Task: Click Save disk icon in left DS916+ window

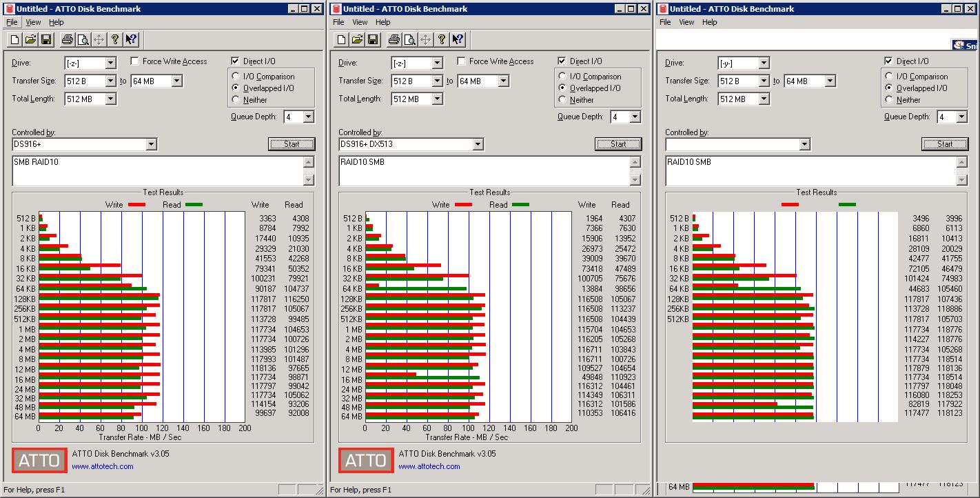Action: pos(46,39)
